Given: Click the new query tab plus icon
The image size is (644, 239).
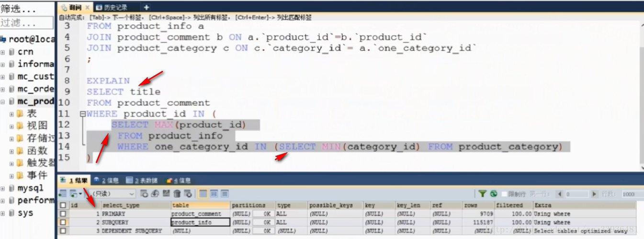Looking at the screenshot, I should click(x=146, y=7).
